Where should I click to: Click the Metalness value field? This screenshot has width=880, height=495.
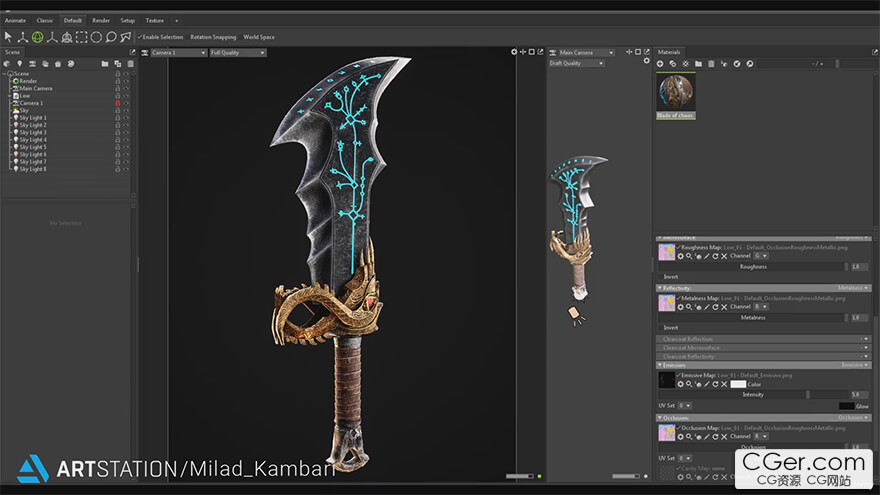pyautogui.click(x=858, y=318)
